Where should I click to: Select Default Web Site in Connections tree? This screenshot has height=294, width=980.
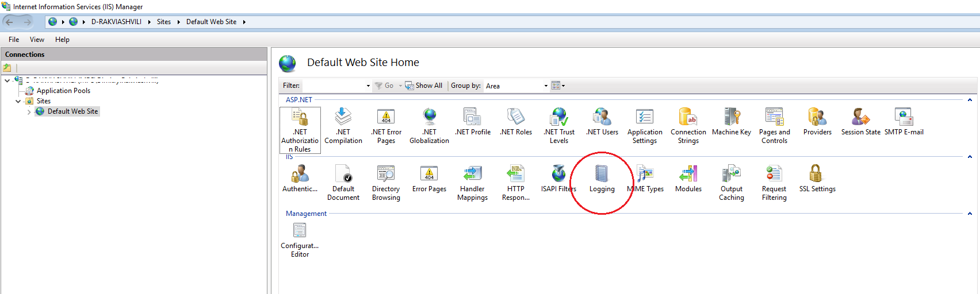(x=72, y=111)
